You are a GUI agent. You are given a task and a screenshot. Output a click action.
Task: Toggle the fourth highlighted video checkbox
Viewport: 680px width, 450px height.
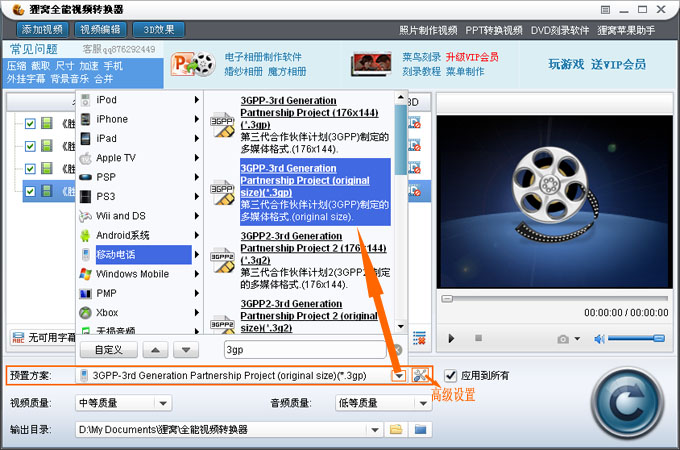click(x=30, y=191)
